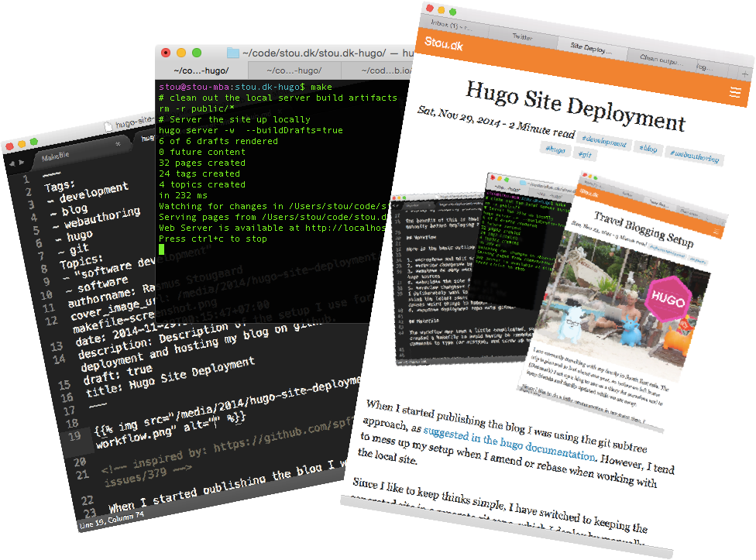Click editor back navigation arrow
756x560 pixels.
coord(12,163)
